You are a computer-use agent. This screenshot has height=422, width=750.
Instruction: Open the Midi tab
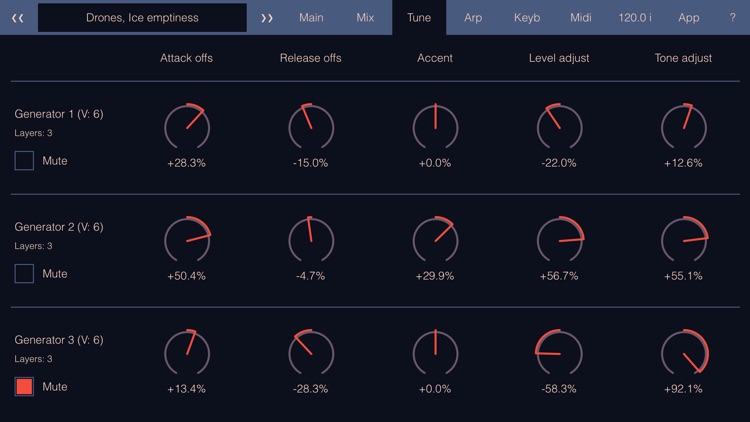pos(581,18)
